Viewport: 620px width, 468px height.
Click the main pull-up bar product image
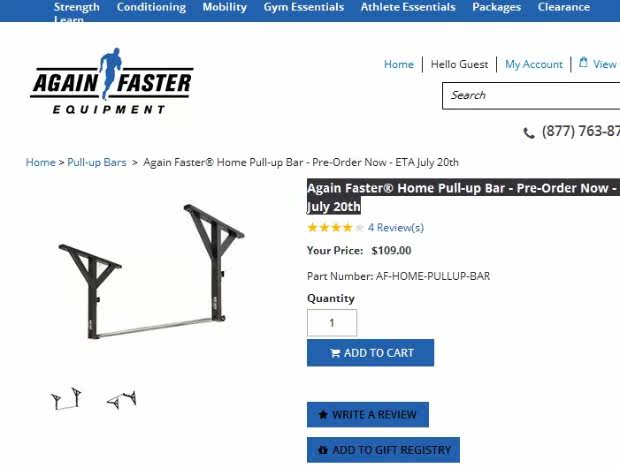tap(151, 272)
